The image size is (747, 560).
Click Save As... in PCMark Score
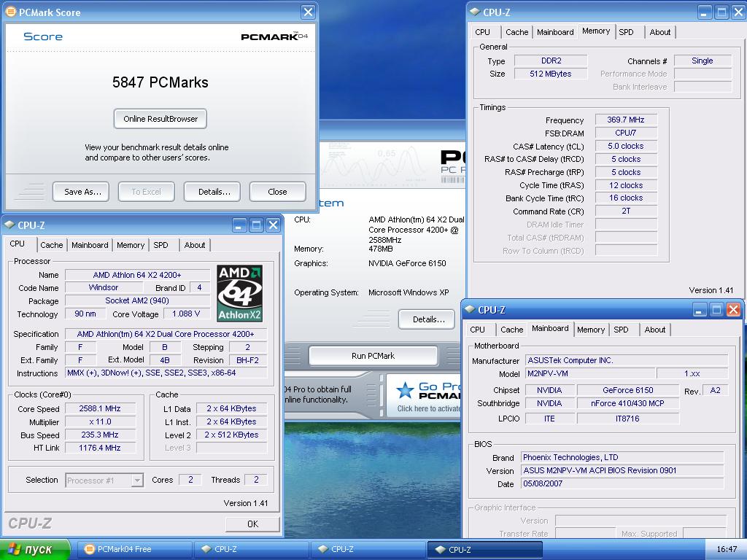81,192
